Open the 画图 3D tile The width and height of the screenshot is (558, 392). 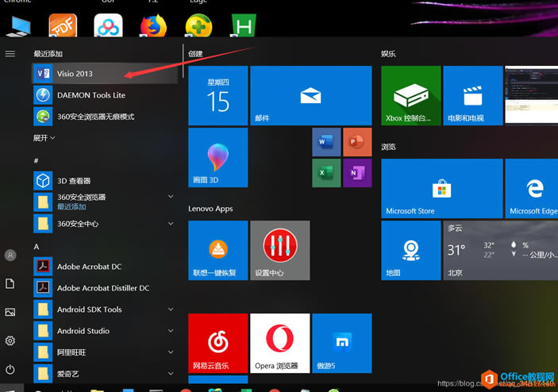click(x=217, y=157)
